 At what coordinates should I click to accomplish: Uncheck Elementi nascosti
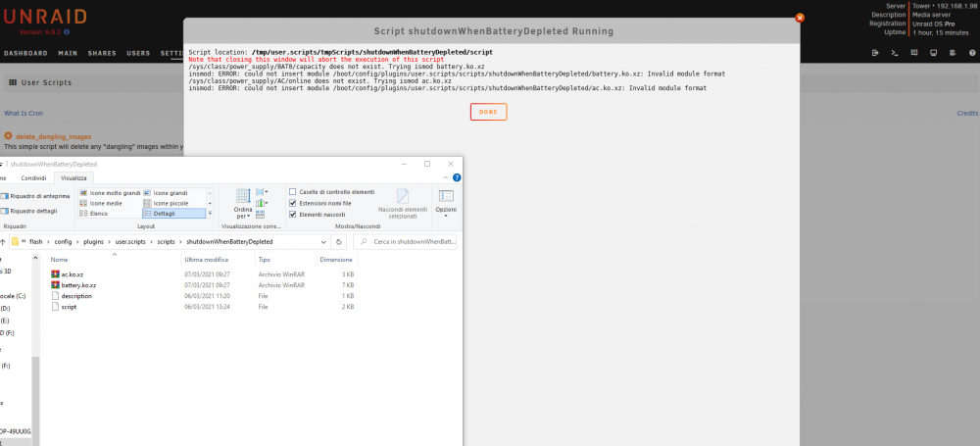(x=292, y=215)
